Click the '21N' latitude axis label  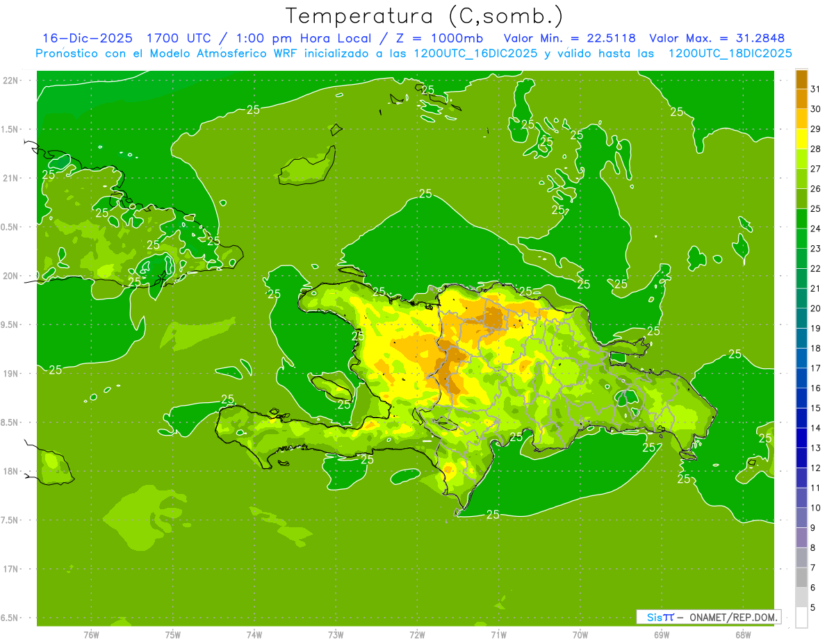(12, 178)
